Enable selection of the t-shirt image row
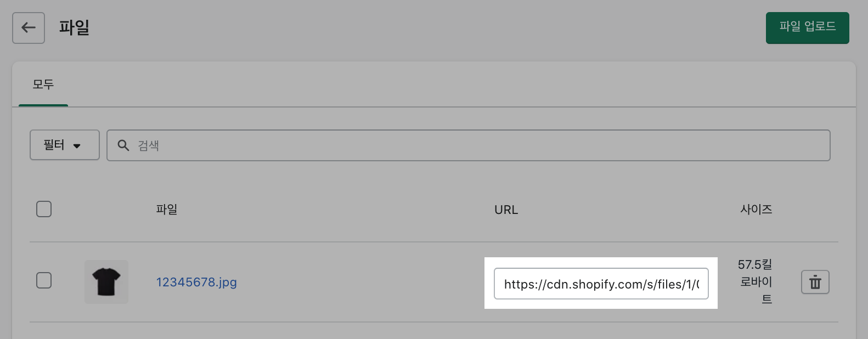Viewport: 868px width, 339px height. (43, 280)
